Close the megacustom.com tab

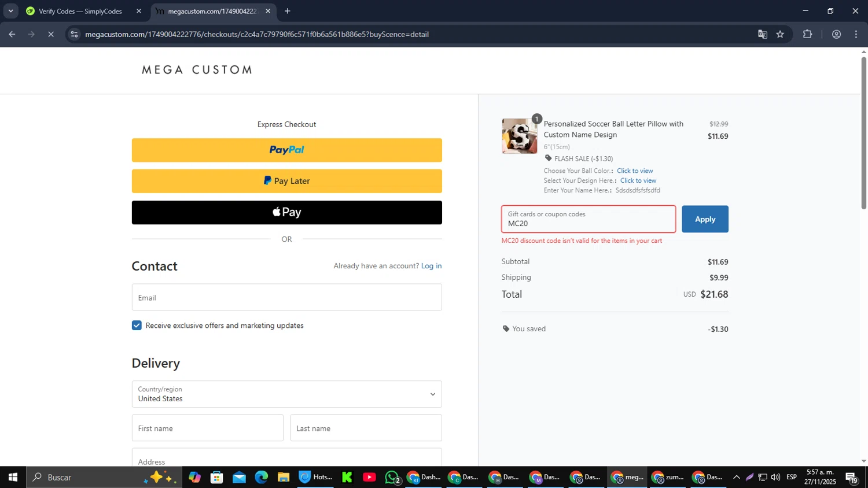click(268, 11)
